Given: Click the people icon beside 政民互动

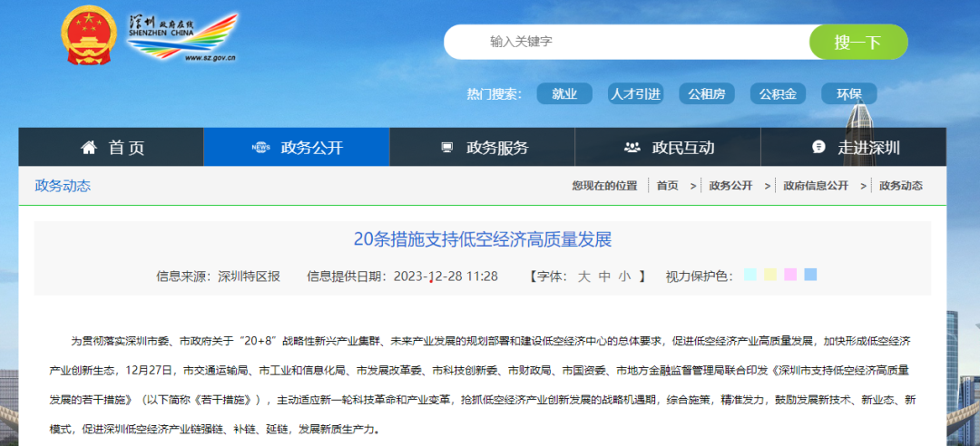Looking at the screenshot, I should pyautogui.click(x=632, y=148).
